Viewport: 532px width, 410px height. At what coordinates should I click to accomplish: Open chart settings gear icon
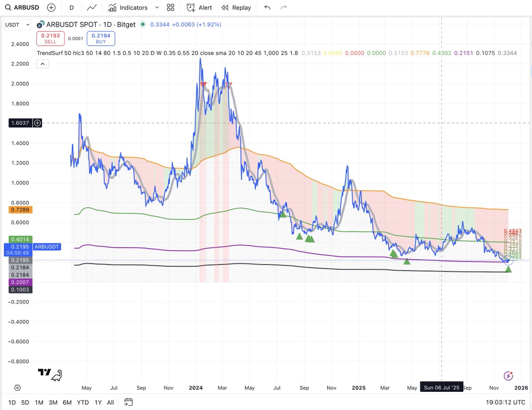(x=17, y=387)
